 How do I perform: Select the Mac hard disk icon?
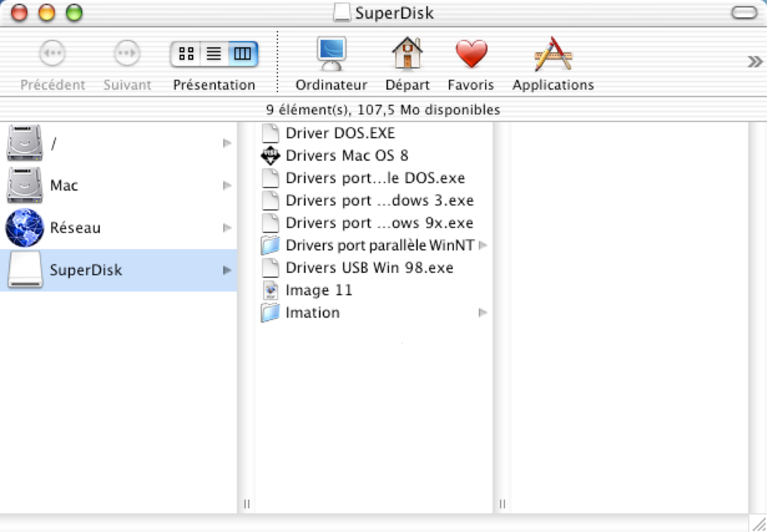(x=25, y=185)
